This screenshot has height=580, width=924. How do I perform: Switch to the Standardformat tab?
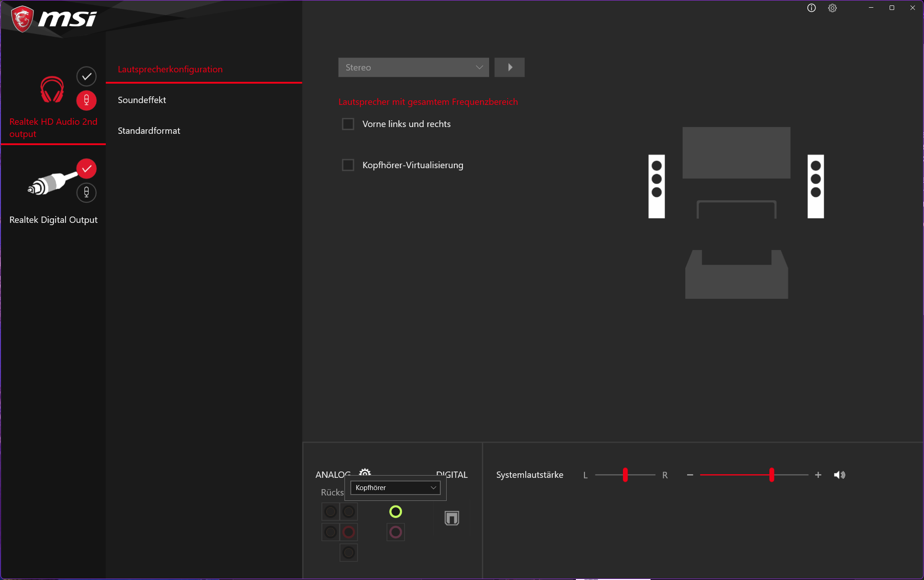(x=149, y=131)
